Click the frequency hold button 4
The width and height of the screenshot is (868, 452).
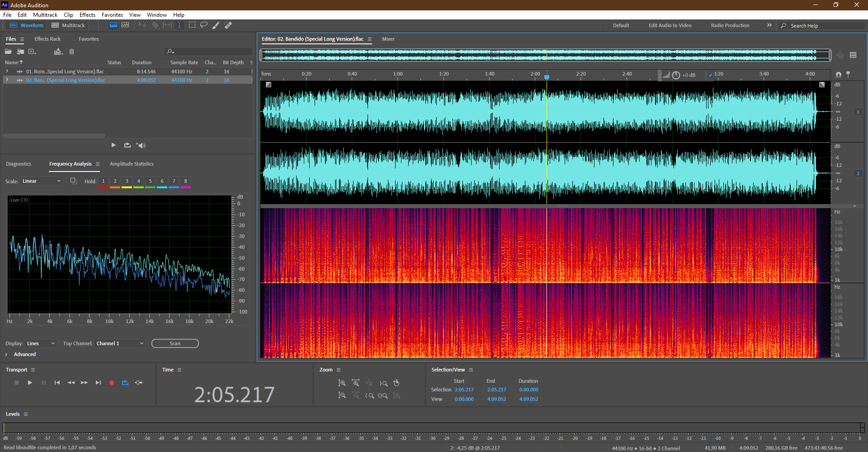pos(138,181)
